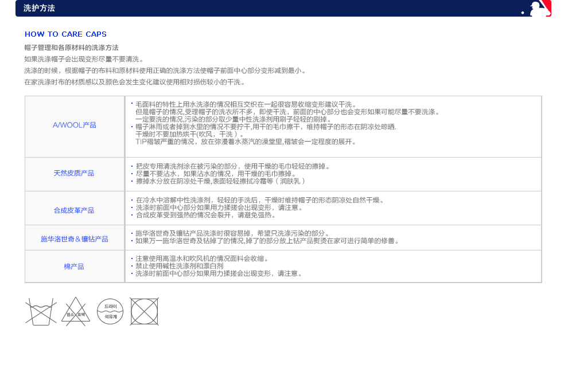Click wool line starting 干燥时不要加热烘干
Viewport: 568px width, 392px height.
(x=190, y=135)
